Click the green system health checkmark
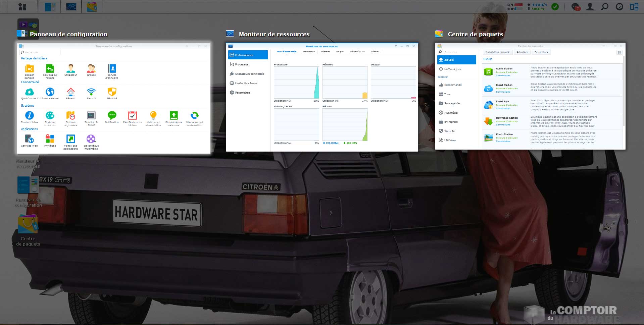This screenshot has height=325, width=644. (x=555, y=7)
